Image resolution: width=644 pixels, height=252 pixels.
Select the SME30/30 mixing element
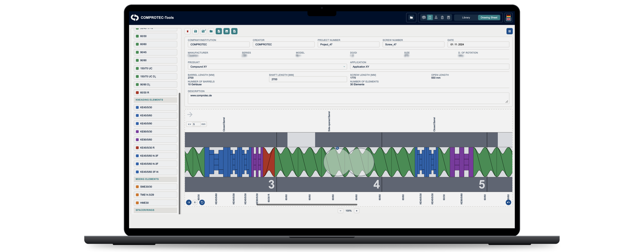click(155, 187)
